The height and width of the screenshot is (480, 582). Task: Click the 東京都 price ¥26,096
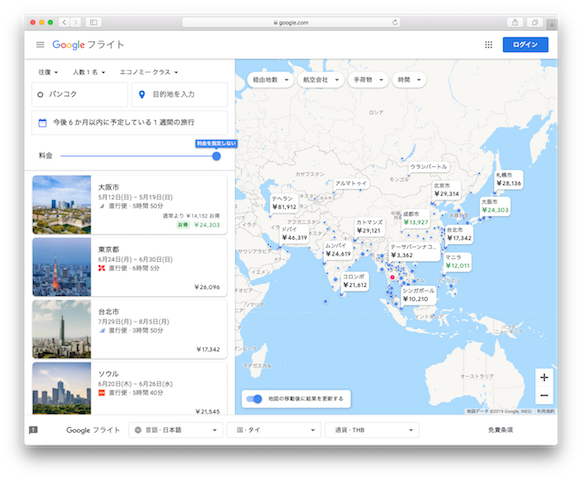click(x=207, y=287)
